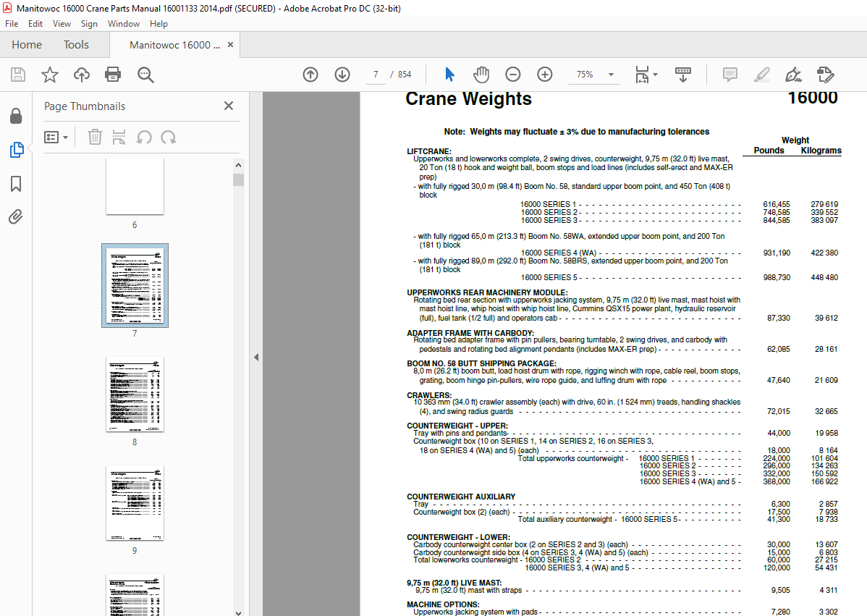Select page 6 thumbnail
Image resolution: width=867 pixels, height=616 pixels.
point(135,187)
